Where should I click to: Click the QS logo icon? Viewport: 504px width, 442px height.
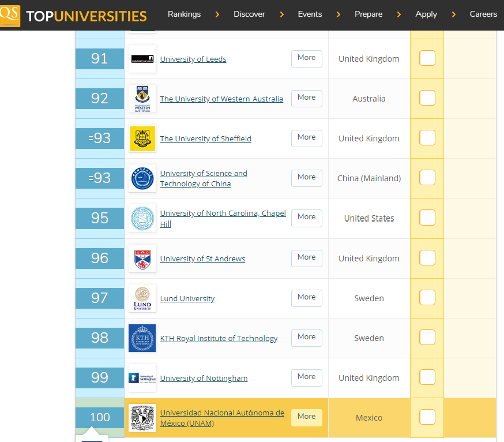(x=10, y=16)
